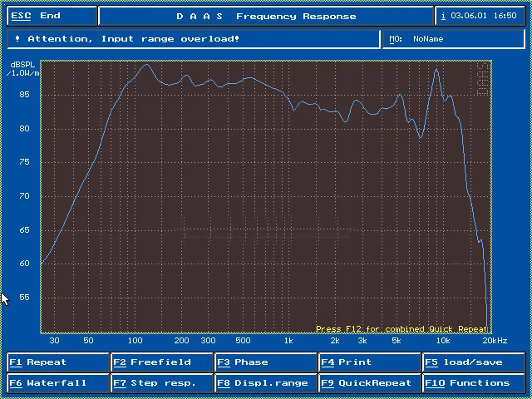Show F6 Waterfall plot
The height and width of the screenshot is (399, 532).
57,383
